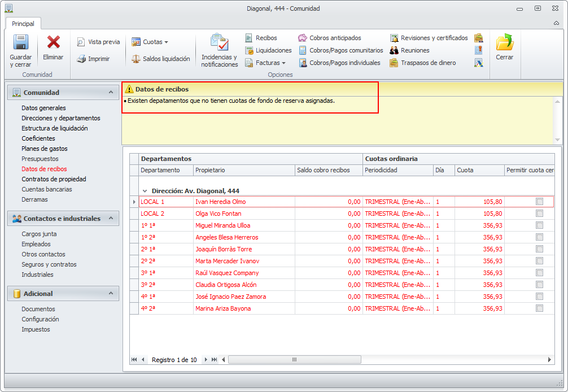Open Traspasos de dinero

[423, 63]
